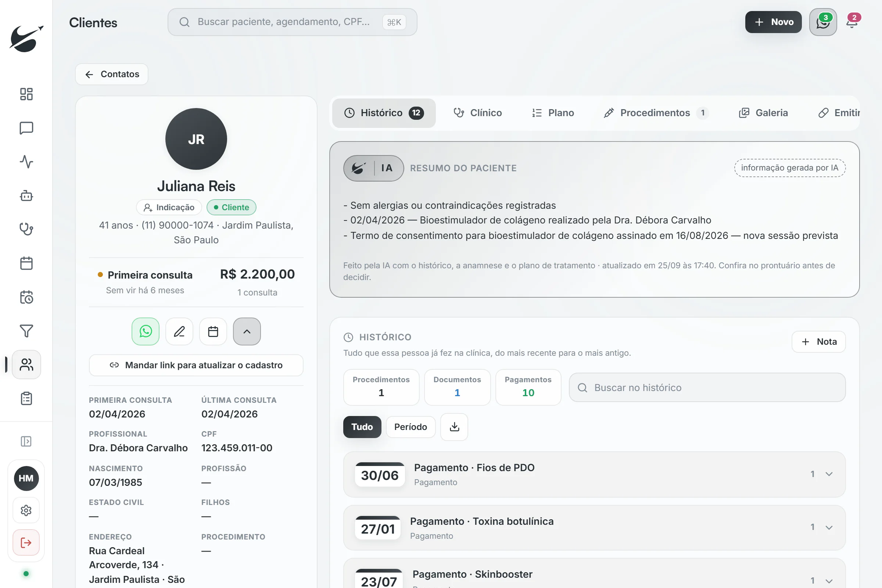Image resolution: width=882 pixels, height=588 pixels.
Task: Switch to the Plano tab
Action: pos(553,113)
